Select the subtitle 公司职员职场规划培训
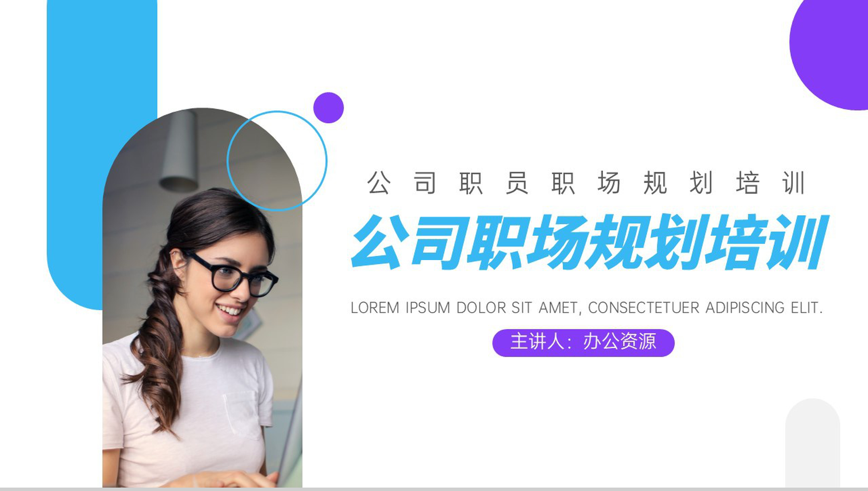The image size is (868, 491). point(586,183)
